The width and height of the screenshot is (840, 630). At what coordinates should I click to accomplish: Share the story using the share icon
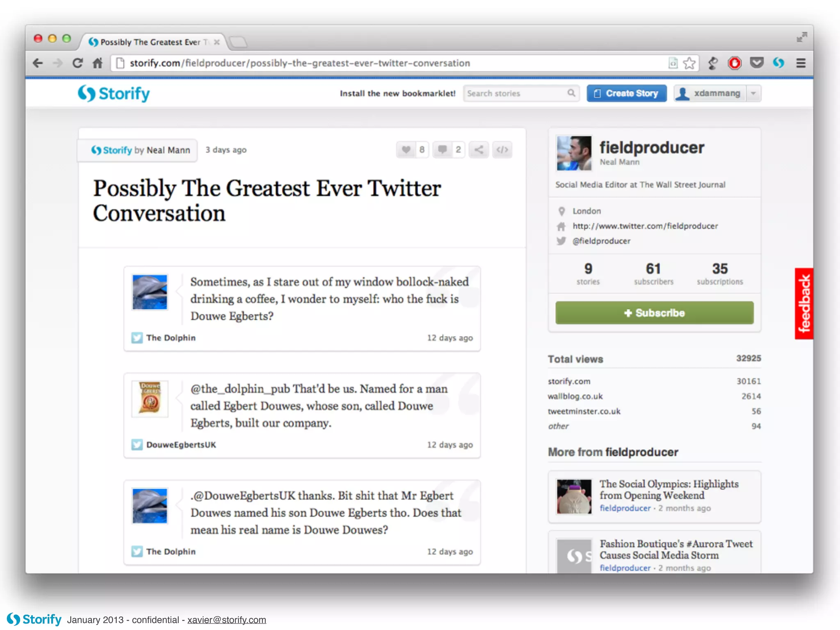point(479,150)
